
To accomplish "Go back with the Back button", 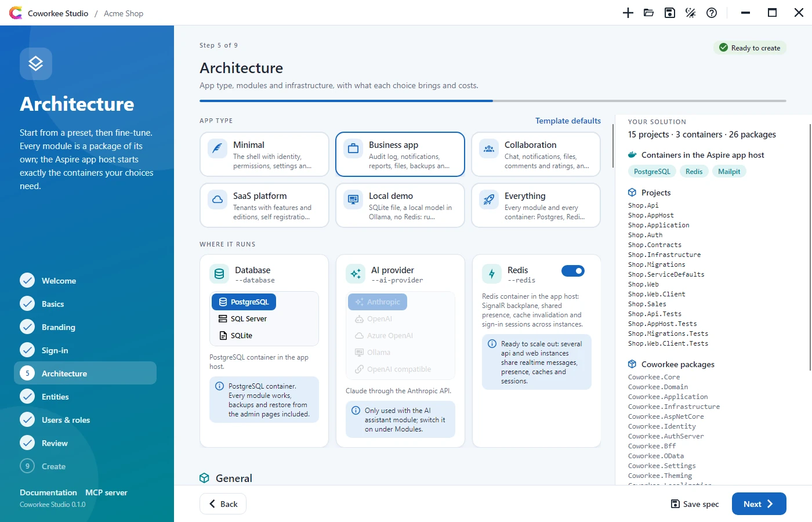I will [x=223, y=504].
